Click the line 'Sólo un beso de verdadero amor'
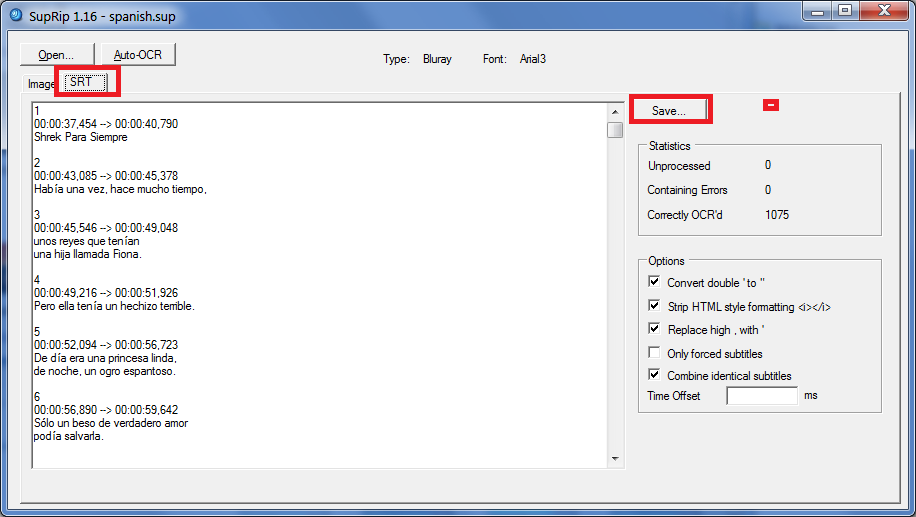 coord(111,423)
